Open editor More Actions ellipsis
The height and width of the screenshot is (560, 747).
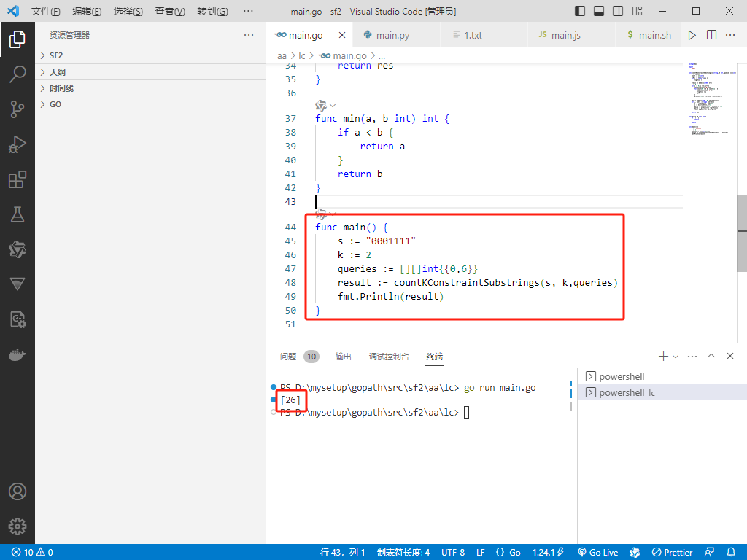[729, 35]
